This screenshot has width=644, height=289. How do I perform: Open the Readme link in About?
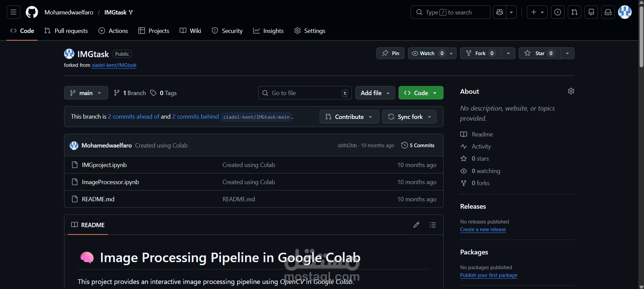pyautogui.click(x=477, y=134)
